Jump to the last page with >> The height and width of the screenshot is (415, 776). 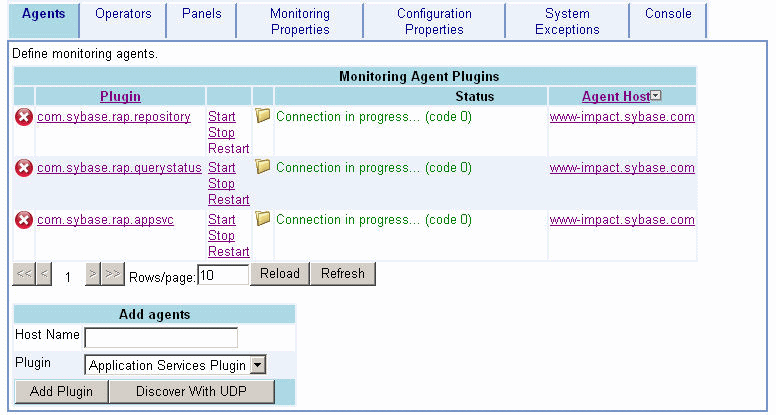click(113, 274)
